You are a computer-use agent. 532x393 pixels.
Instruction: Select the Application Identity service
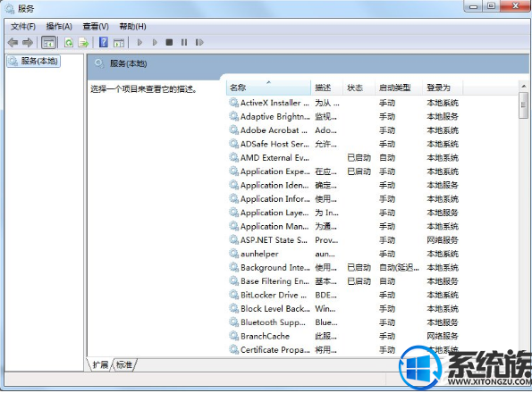click(x=344, y=185)
